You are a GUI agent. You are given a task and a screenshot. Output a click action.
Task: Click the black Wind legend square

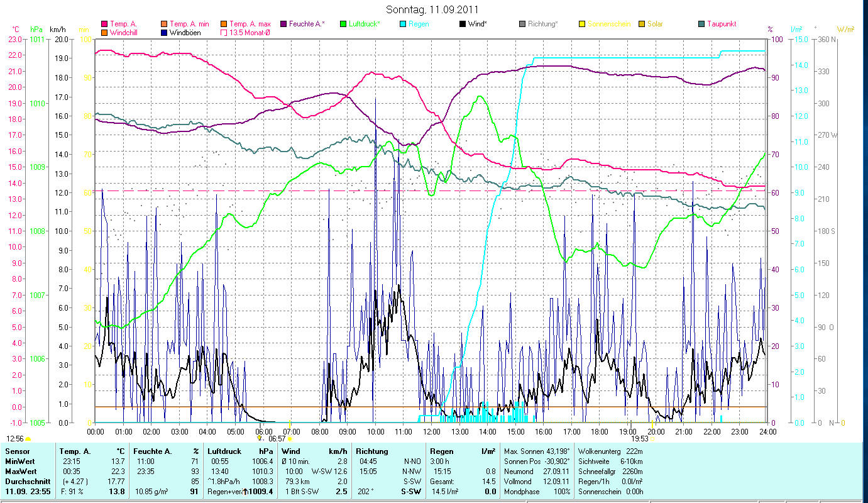pyautogui.click(x=463, y=24)
